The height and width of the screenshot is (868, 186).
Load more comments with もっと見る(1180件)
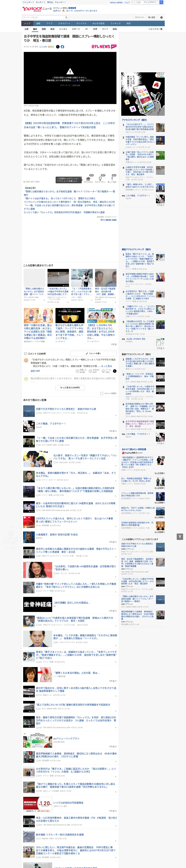point(70,388)
